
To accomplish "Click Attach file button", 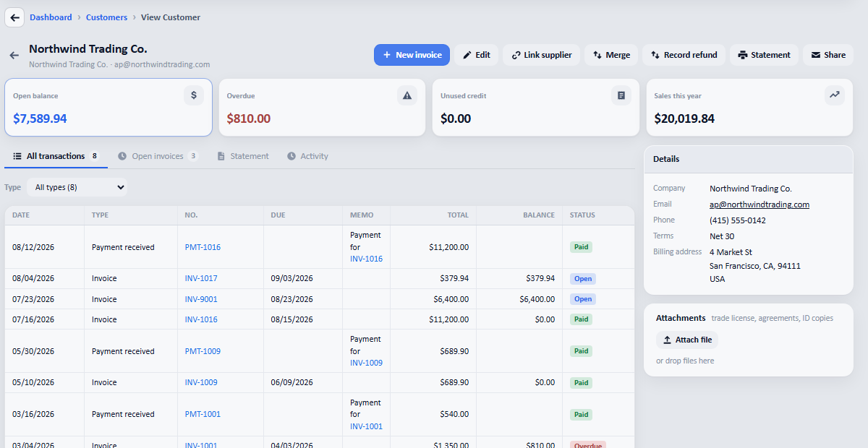I will pos(687,340).
